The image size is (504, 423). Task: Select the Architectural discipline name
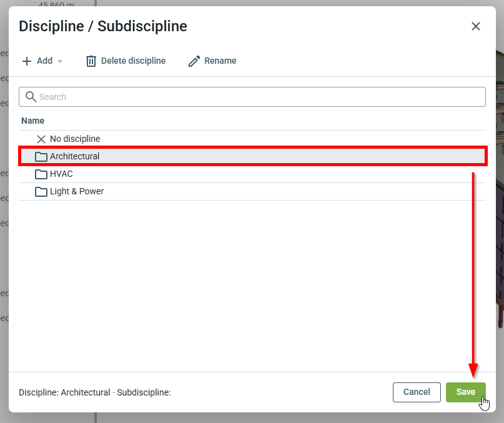click(74, 156)
